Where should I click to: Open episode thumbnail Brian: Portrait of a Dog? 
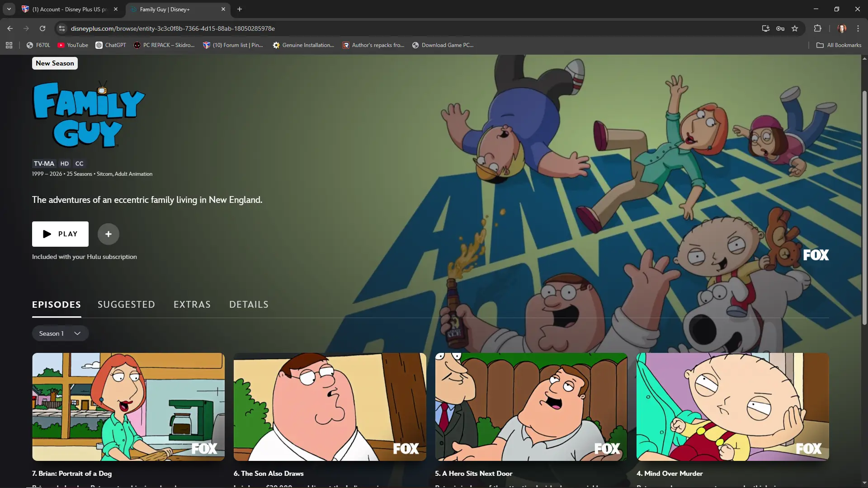[x=128, y=407]
